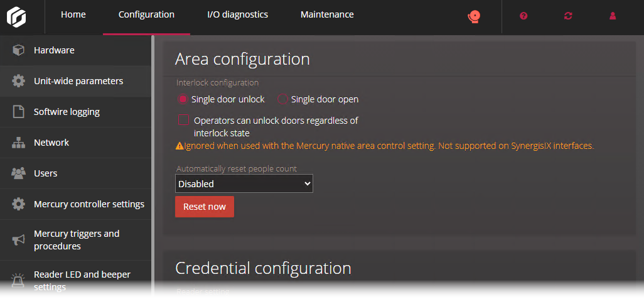Image resolution: width=644 pixels, height=299 pixels.
Task: Click the Hardware cube icon
Action: pyautogui.click(x=18, y=50)
